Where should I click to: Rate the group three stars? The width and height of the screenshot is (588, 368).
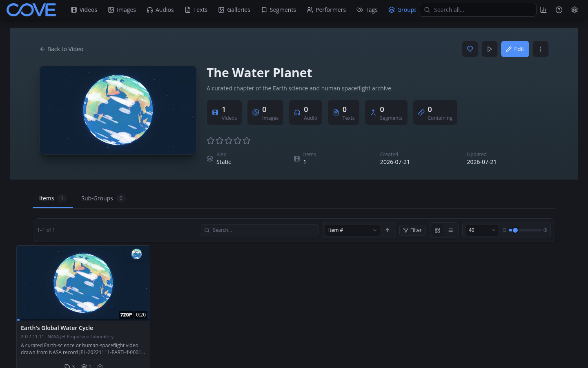point(229,141)
